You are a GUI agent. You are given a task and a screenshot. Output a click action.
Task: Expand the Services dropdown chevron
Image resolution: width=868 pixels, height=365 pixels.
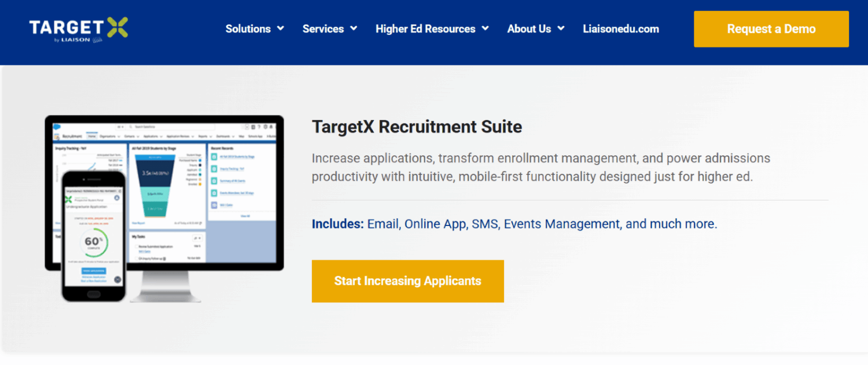point(354,28)
